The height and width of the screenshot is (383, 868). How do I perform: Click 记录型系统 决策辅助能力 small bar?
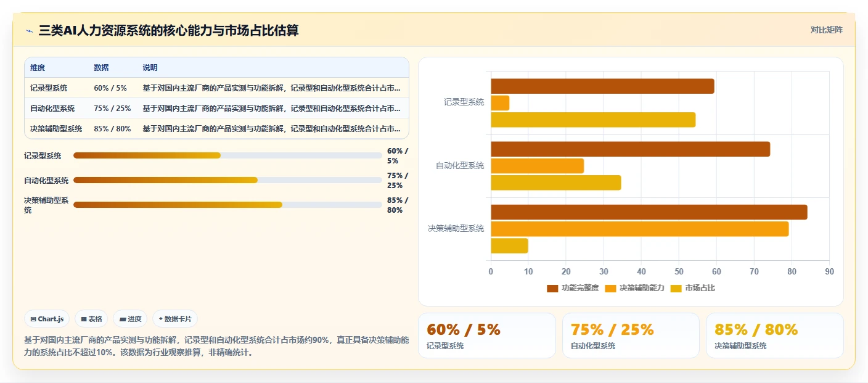tap(500, 103)
